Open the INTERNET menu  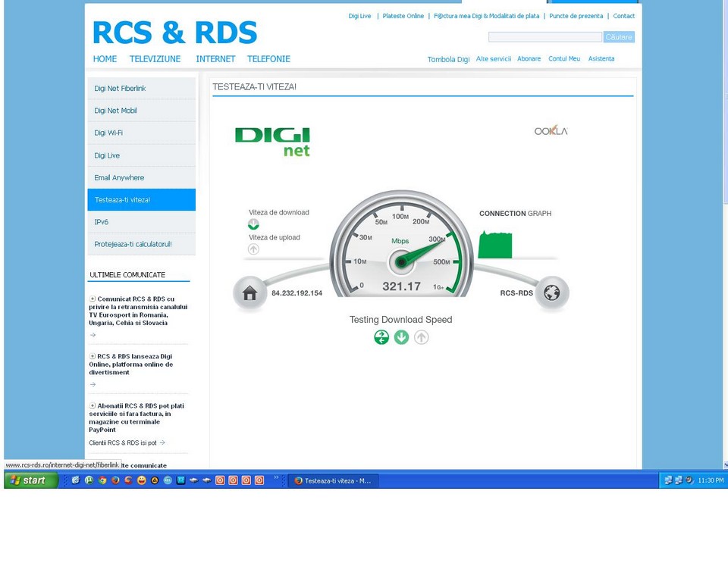click(x=215, y=59)
